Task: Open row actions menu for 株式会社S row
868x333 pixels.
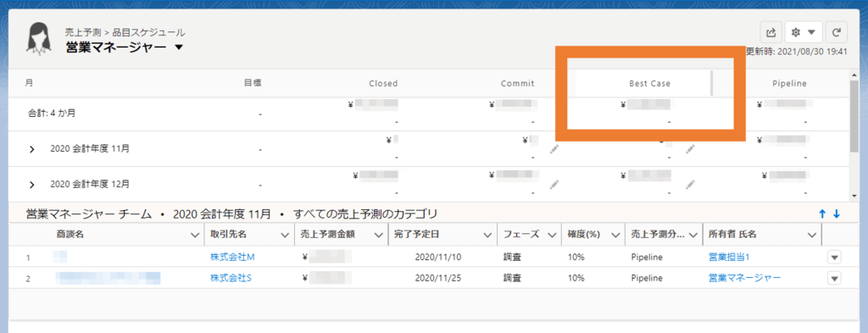Action: (834, 278)
